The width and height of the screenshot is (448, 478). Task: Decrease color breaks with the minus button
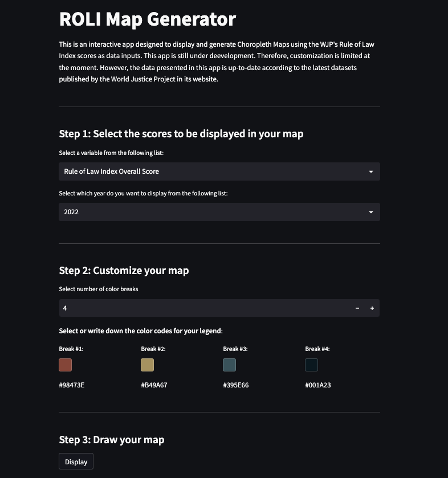[357, 308]
